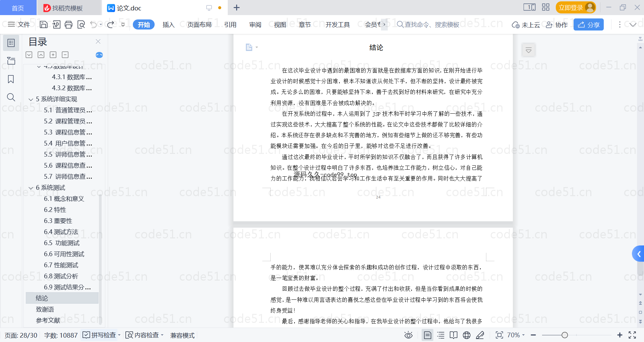Click the export to PDF icon

point(56,24)
